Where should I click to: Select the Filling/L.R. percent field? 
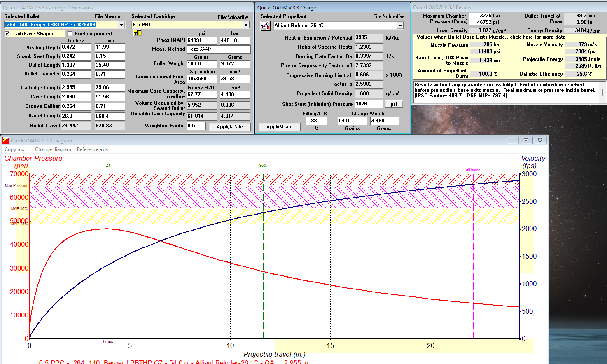point(316,121)
